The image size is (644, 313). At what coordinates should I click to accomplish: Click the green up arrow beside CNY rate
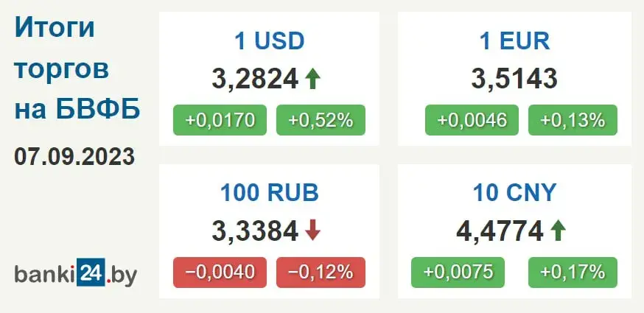(x=558, y=231)
